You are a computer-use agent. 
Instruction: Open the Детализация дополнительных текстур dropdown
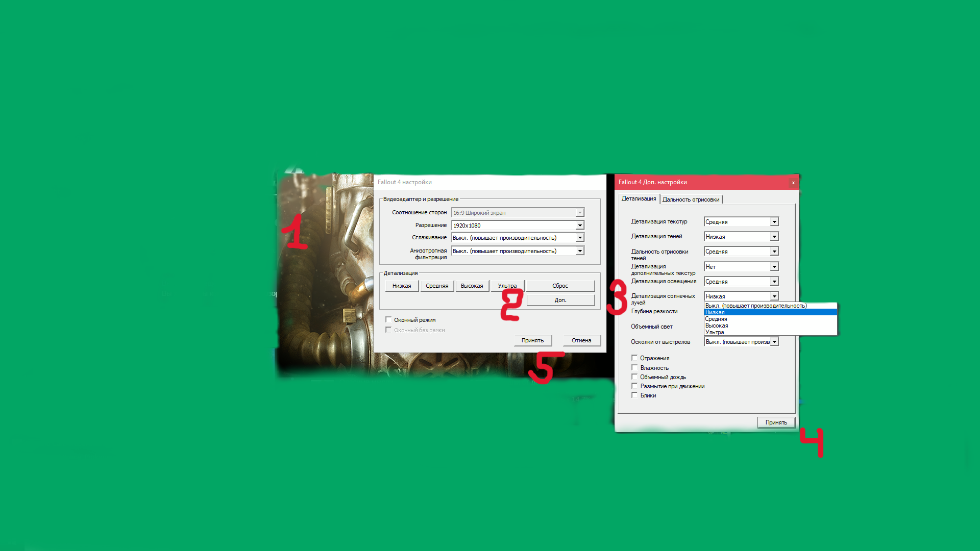tap(741, 267)
